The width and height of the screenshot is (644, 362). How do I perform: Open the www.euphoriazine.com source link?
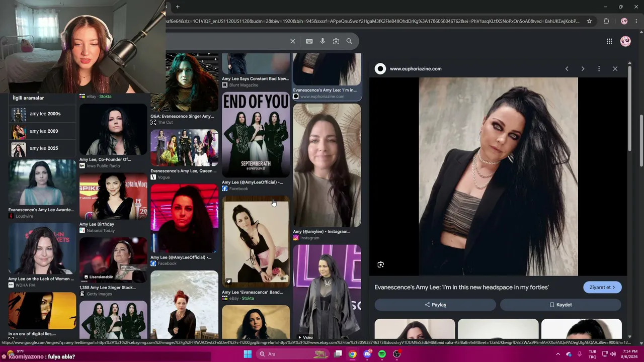point(416,69)
